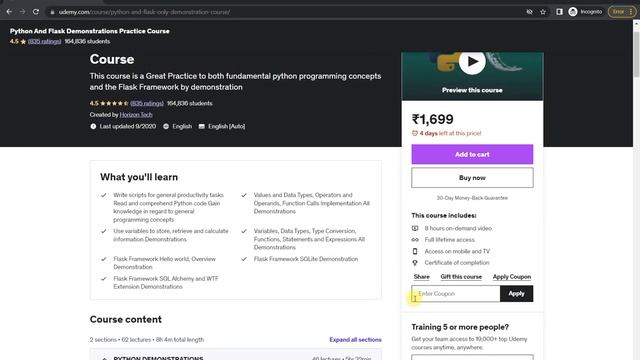This screenshot has height=360, width=640.
Task: Reload the page with refresh icon
Action: (36, 12)
